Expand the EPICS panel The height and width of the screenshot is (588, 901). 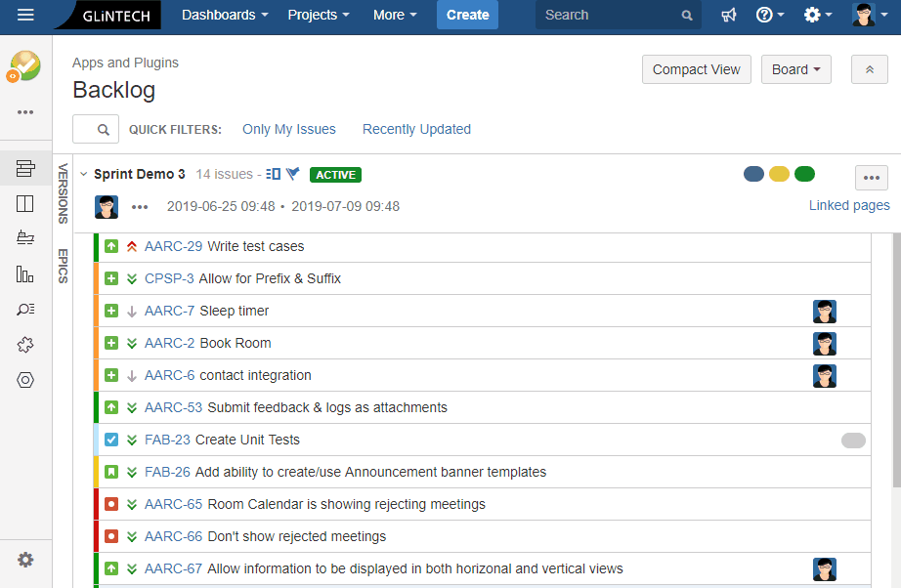click(63, 266)
